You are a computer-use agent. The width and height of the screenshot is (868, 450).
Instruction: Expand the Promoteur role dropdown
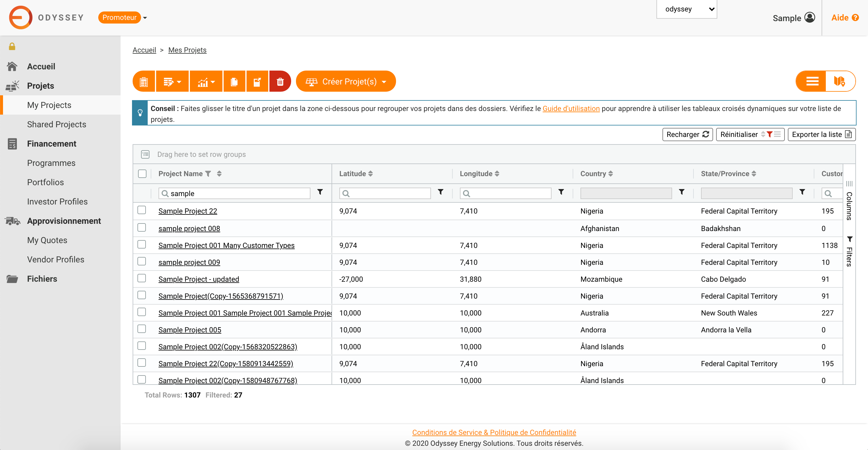(x=123, y=17)
